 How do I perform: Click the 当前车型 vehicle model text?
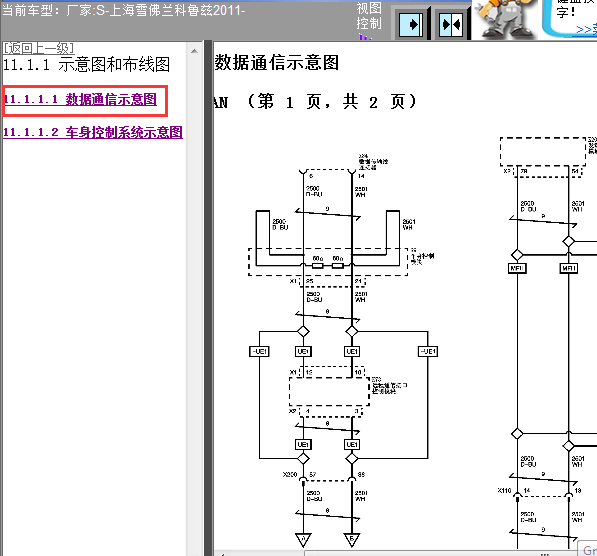123,10
